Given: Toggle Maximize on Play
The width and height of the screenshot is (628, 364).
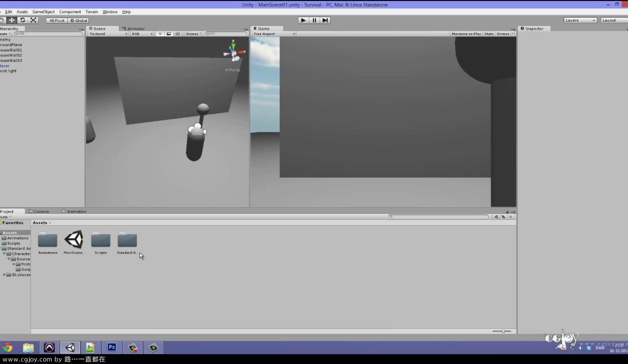Looking at the screenshot, I should click(x=466, y=34).
